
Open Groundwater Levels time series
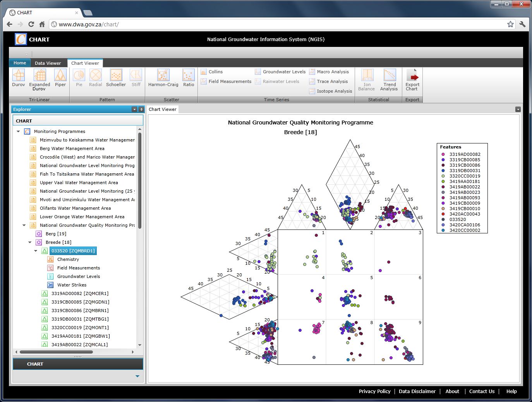pos(280,72)
